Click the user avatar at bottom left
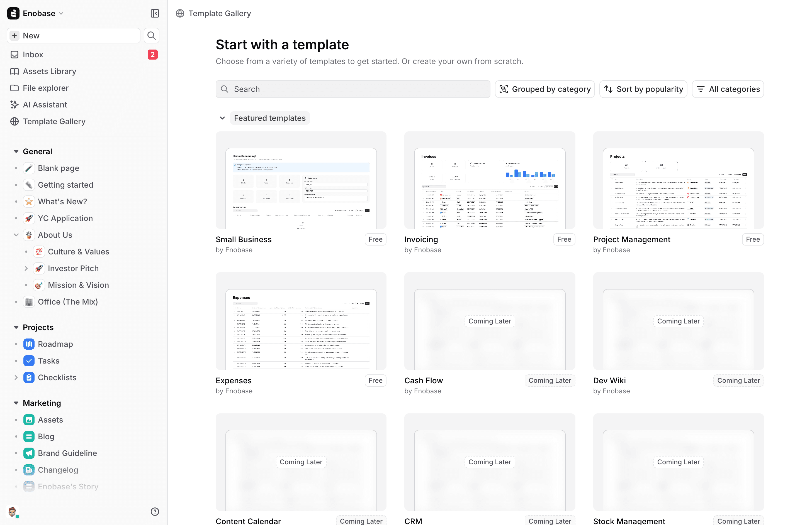 pos(12,512)
